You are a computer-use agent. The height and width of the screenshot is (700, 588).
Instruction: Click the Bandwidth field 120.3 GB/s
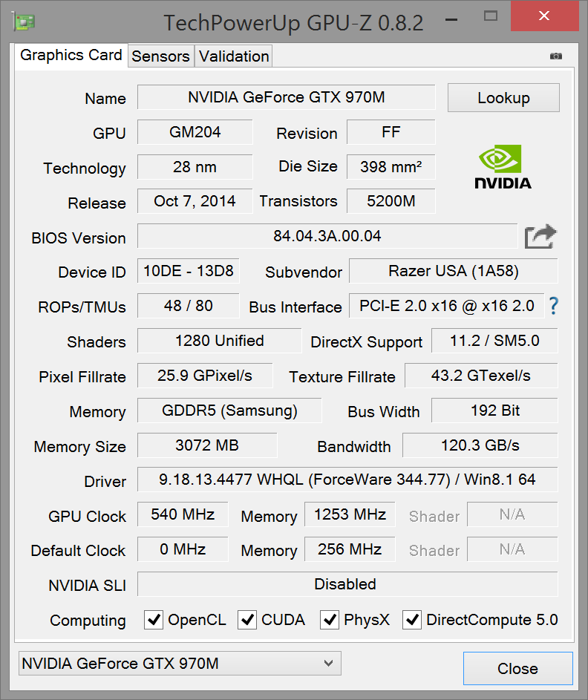click(x=480, y=445)
